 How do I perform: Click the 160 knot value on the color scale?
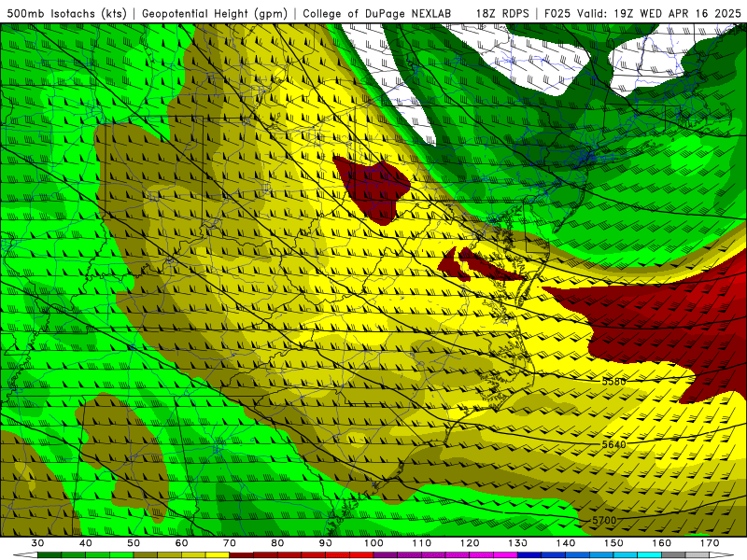[662, 543]
